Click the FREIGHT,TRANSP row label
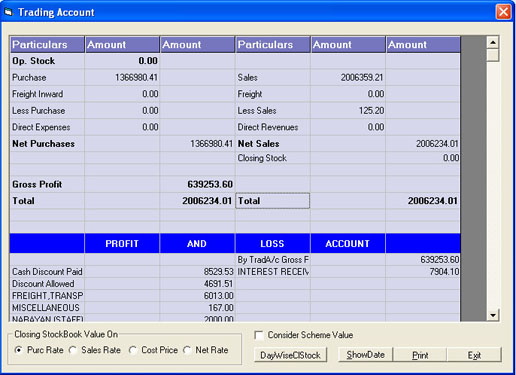Viewport: 516px width, 375px height. 47,296
